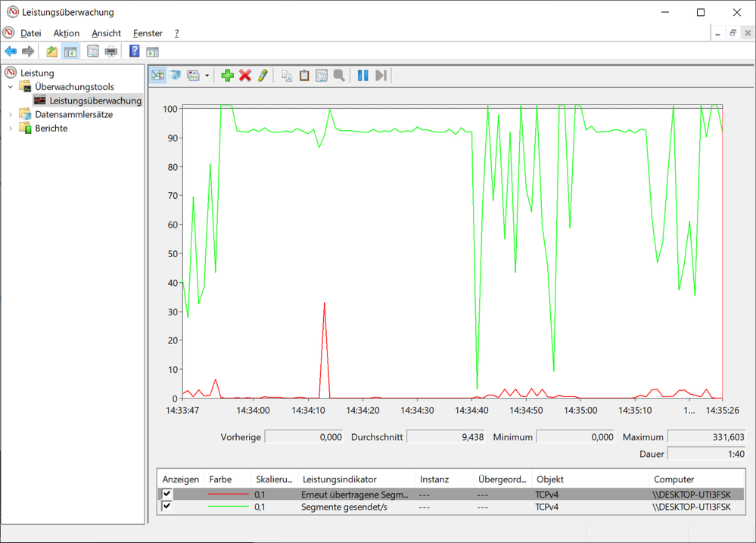This screenshot has height=543, width=756.
Task: Click the Dauer value field 1:40
Action: click(706, 454)
